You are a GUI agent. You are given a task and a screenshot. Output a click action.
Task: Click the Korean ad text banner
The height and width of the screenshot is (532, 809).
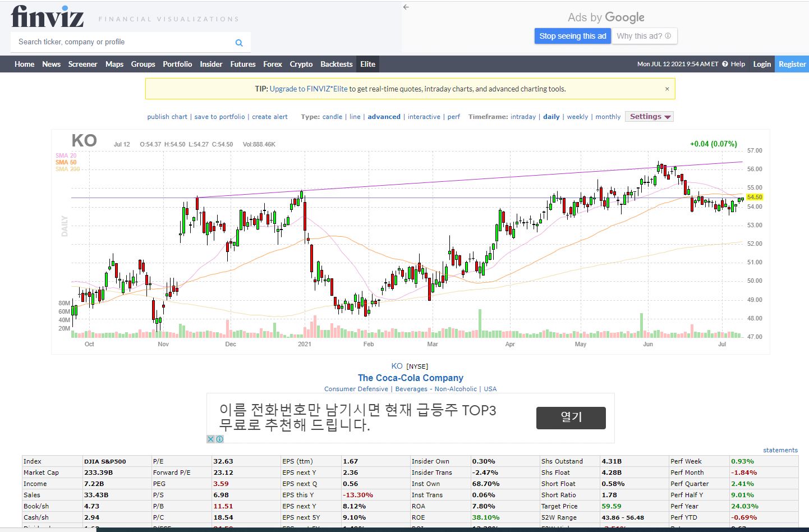click(357, 418)
